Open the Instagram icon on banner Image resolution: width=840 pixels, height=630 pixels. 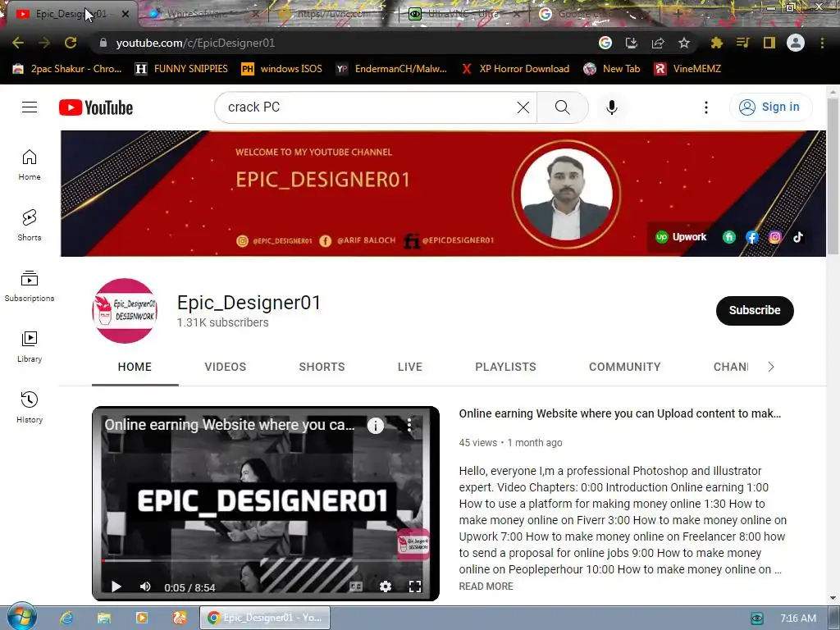click(774, 237)
